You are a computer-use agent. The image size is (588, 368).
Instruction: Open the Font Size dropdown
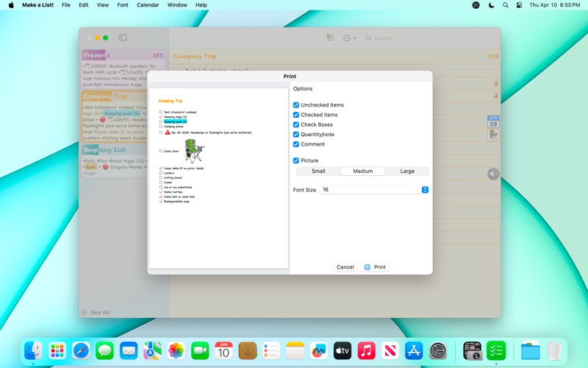(x=374, y=190)
